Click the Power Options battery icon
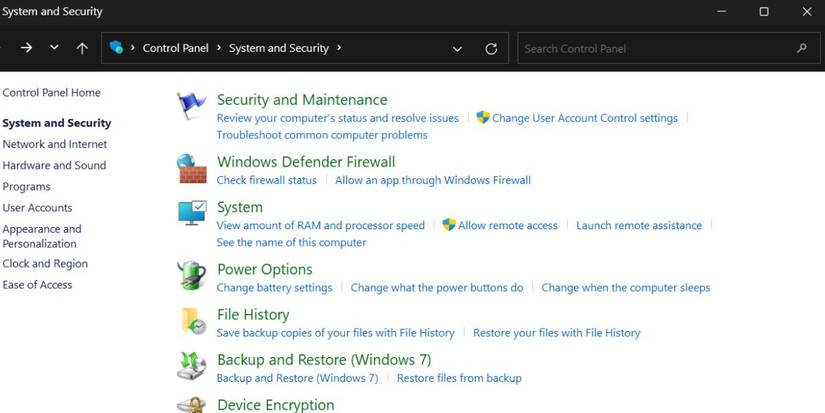Image resolution: width=825 pixels, height=413 pixels. (192, 275)
